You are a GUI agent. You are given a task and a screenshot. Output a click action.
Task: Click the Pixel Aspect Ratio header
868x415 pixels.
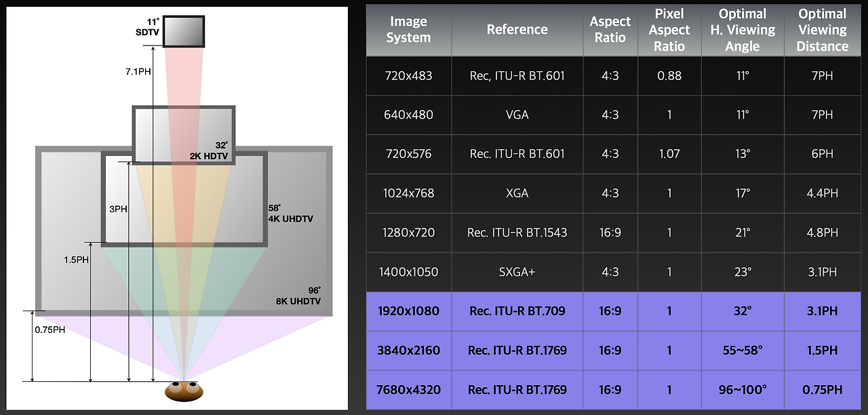[669, 30]
